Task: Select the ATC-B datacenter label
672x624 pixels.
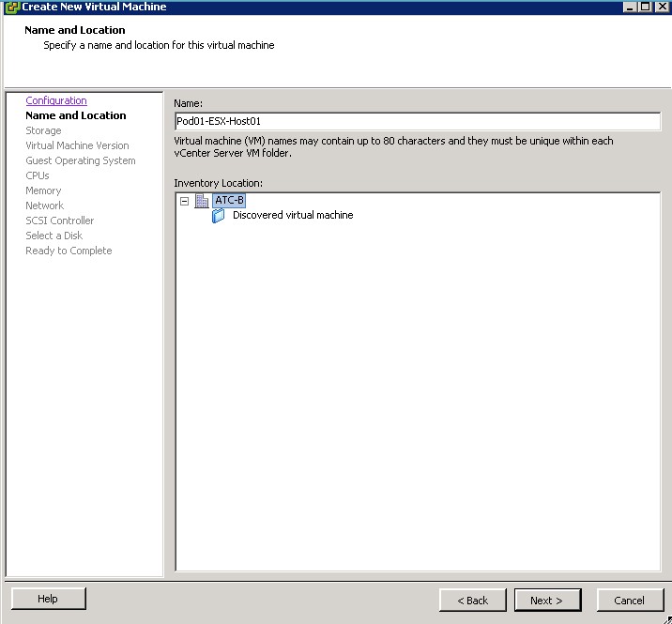Action: (x=229, y=201)
